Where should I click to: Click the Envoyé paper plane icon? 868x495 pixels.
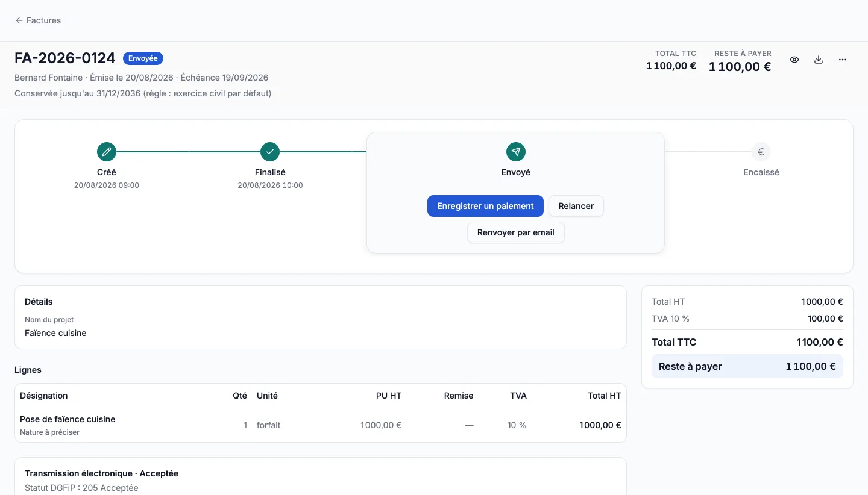[x=516, y=152]
